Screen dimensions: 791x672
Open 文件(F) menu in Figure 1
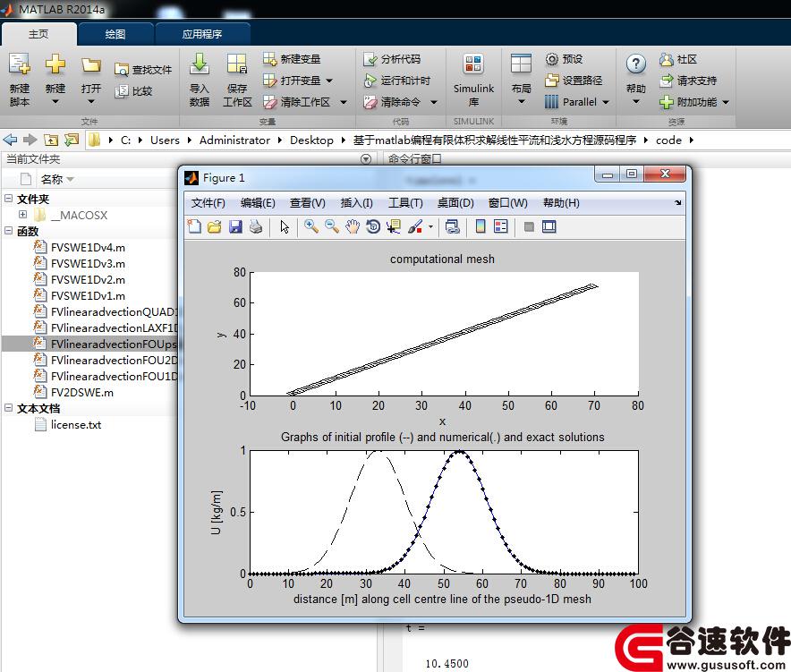coord(208,203)
